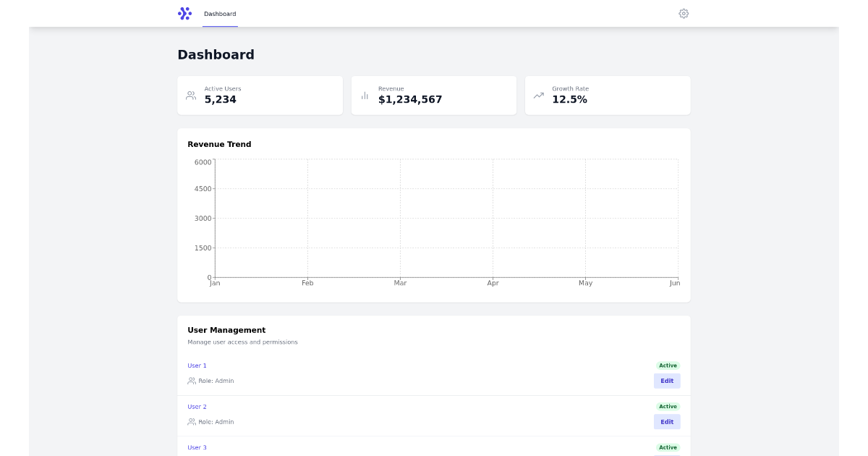Viewport: 868px width, 456px height.
Task: Click the colorful app logo icon
Action: pyautogui.click(x=184, y=13)
